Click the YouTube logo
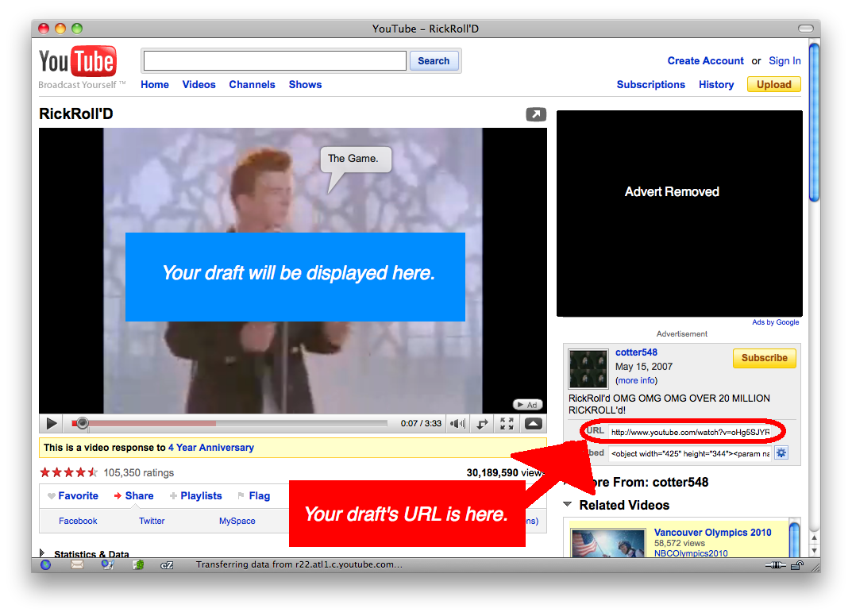Screen dimensions: 852x616 pyautogui.click(x=77, y=61)
